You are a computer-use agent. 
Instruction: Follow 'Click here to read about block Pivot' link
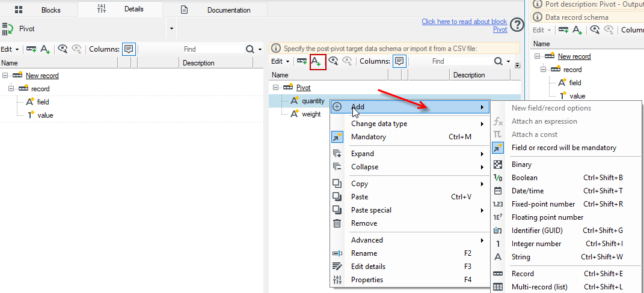(x=465, y=25)
